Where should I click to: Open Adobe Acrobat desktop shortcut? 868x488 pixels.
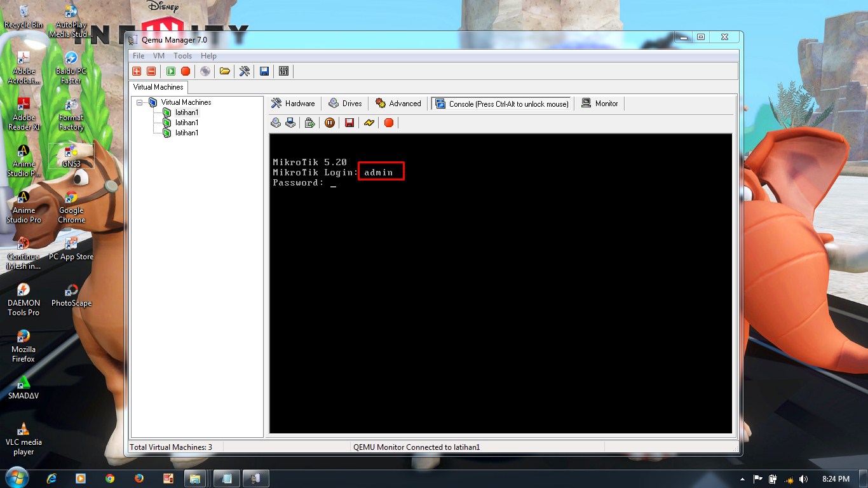coord(24,68)
